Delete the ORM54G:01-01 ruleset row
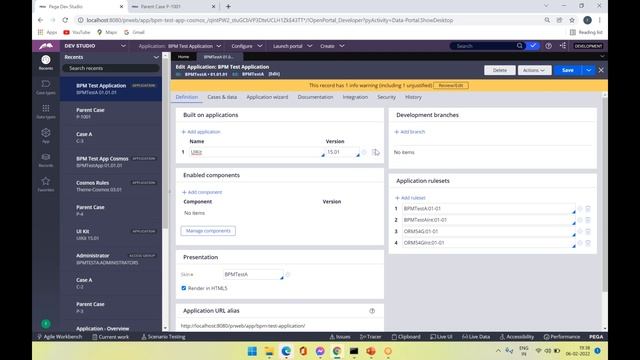Image resolution: width=640 pixels, height=360 pixels. [588, 231]
